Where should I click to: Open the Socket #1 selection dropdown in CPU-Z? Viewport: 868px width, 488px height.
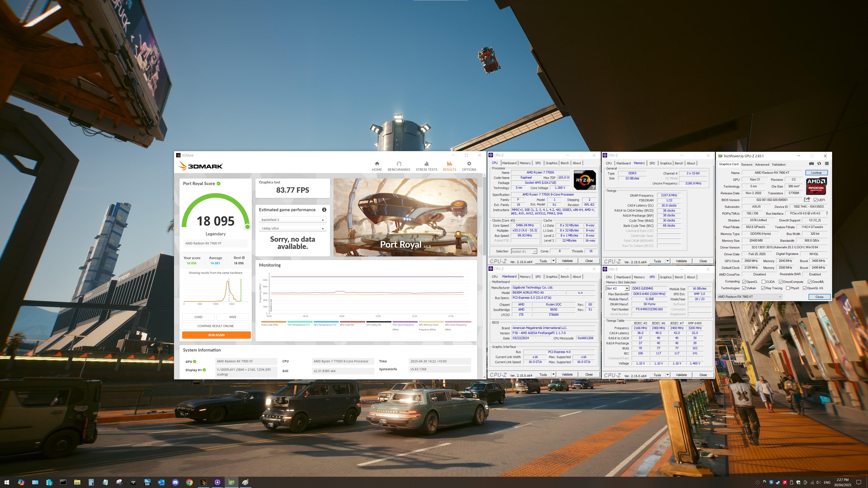pos(524,252)
